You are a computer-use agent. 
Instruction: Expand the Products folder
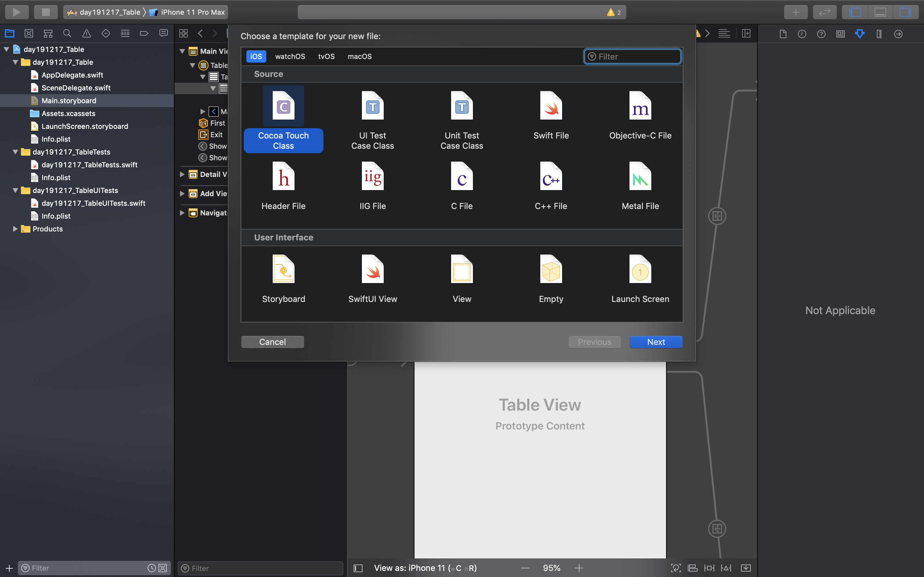[15, 229]
